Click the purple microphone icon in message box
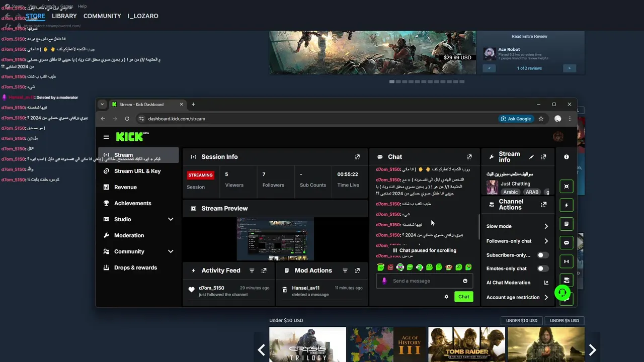The width and height of the screenshot is (644, 362). point(384,281)
